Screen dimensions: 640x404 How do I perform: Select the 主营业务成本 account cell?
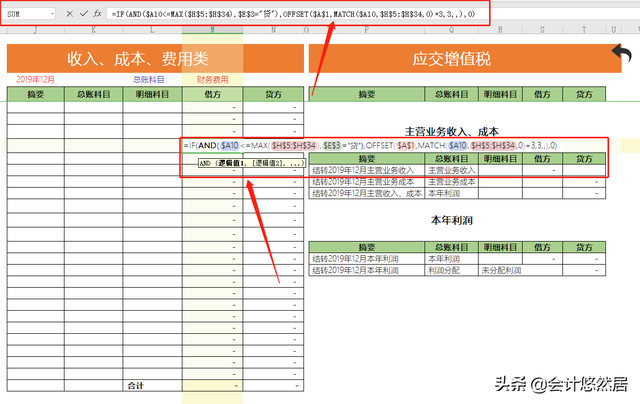[x=451, y=182]
